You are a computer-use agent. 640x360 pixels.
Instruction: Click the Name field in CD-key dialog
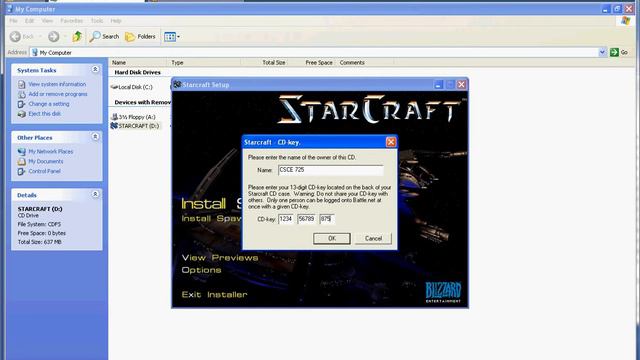pos(331,170)
